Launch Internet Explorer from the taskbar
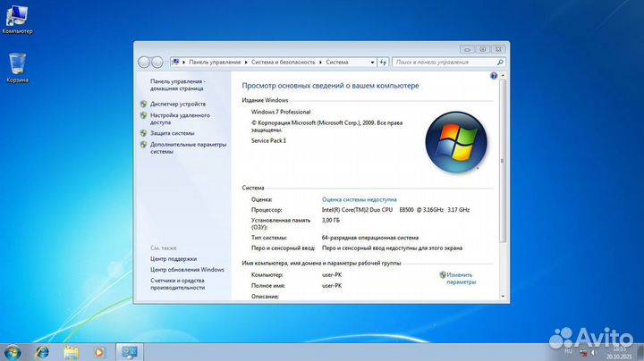The height and width of the screenshot is (361, 644). [x=42, y=352]
